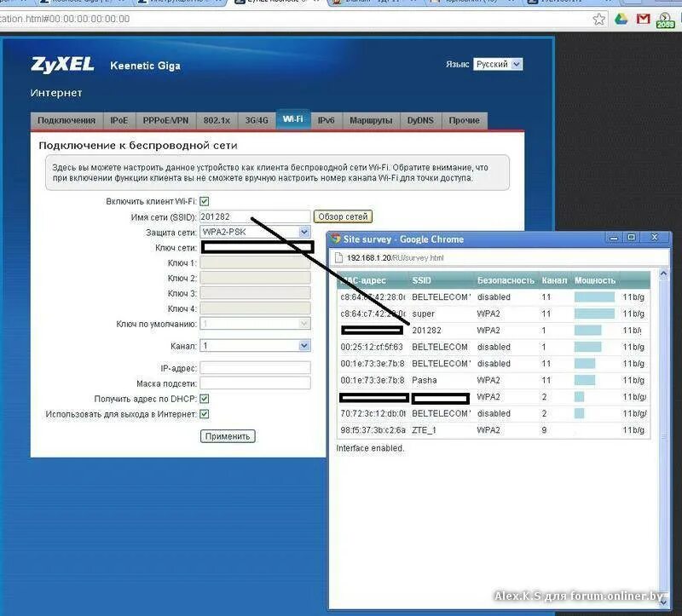Select the 3G/4G tab
The width and height of the screenshot is (682, 616).
(257, 120)
